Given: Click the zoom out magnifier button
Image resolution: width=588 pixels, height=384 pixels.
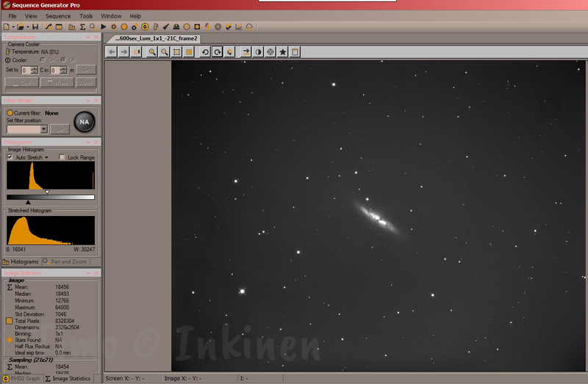Looking at the screenshot, I should tap(164, 52).
